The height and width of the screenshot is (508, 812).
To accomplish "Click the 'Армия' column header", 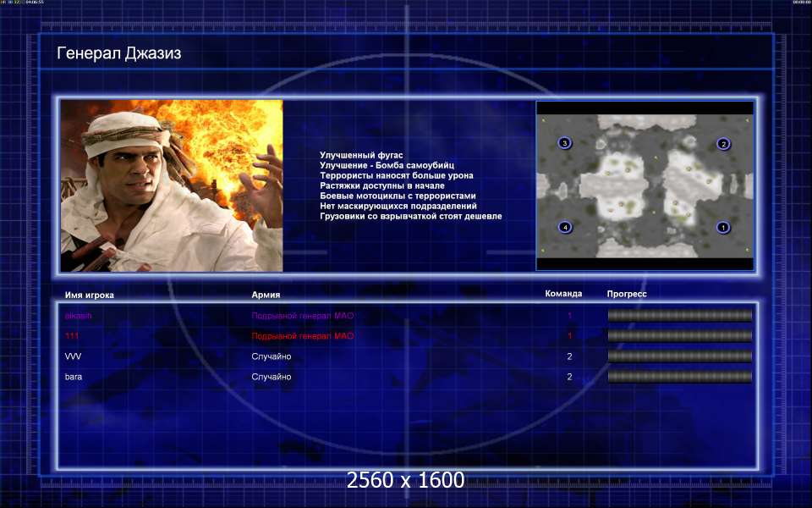I will tap(266, 295).
